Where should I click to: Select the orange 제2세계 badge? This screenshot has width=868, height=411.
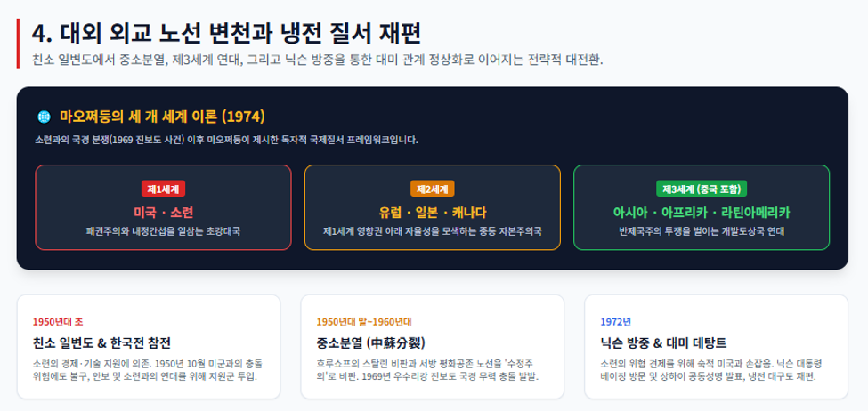433,189
